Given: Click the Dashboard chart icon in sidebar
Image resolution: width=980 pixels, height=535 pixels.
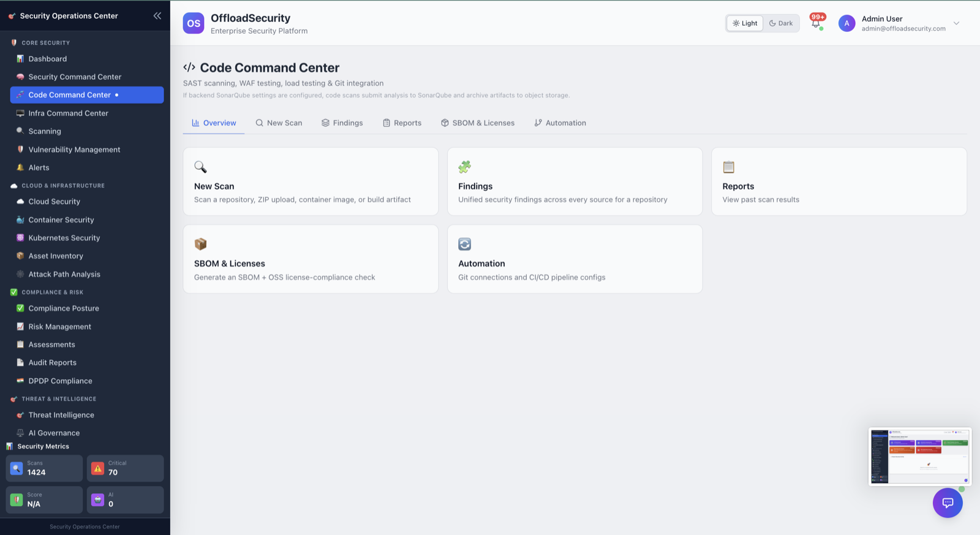Looking at the screenshot, I should coord(20,59).
